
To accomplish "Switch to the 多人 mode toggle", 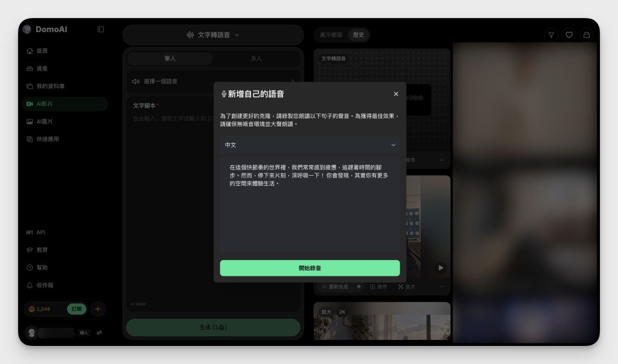I will [256, 59].
